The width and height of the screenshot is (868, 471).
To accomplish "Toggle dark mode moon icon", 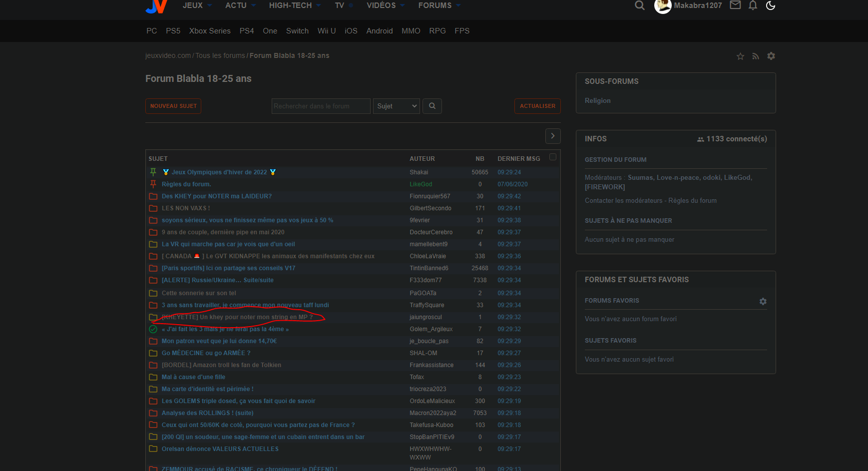I will click(771, 5).
